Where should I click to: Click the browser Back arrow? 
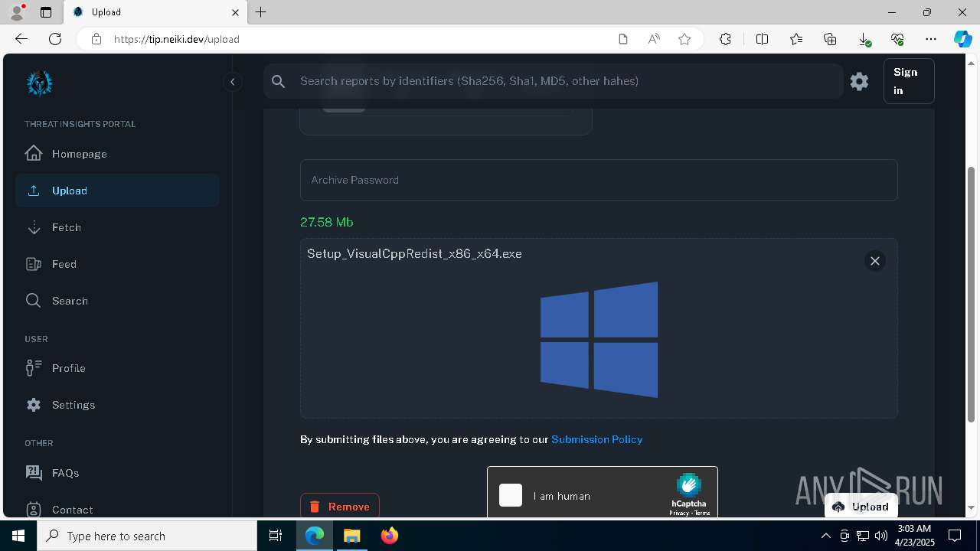(21, 39)
